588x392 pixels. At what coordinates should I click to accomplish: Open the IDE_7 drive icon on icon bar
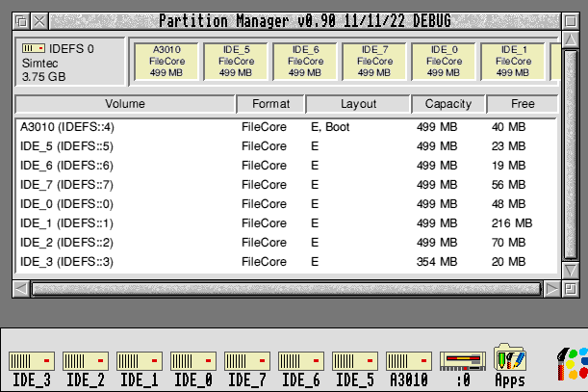[247, 369]
